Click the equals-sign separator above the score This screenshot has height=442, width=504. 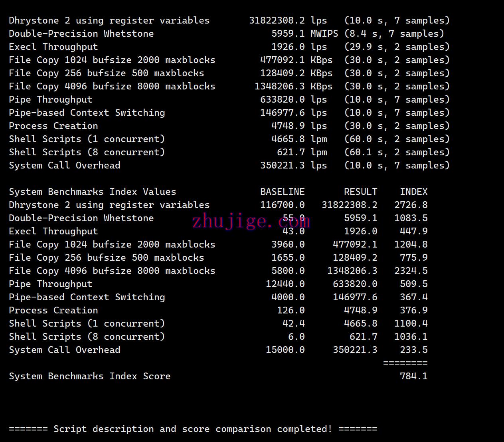point(405,363)
